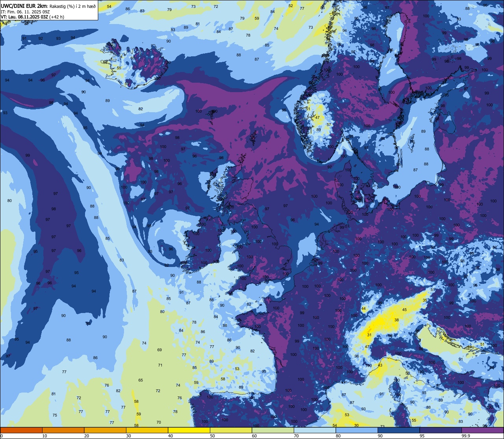The width and height of the screenshot is (504, 439).
Task: Click the 10–20% orange legend swatch
Action: click(x=63, y=430)
